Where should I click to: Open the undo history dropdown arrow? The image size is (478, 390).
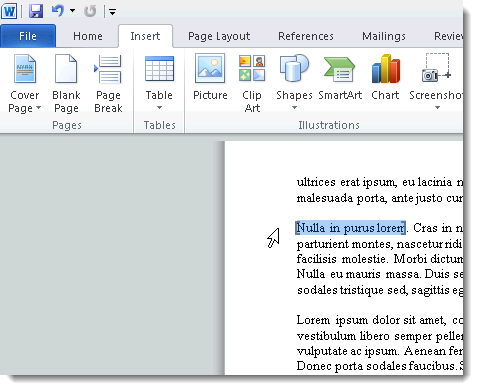point(72,11)
